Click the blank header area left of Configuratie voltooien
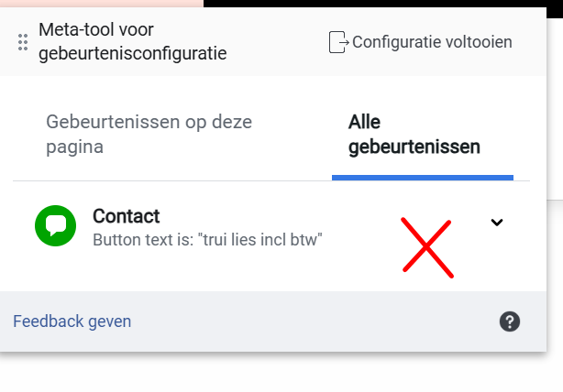The height and width of the screenshot is (392, 563). coord(275,42)
